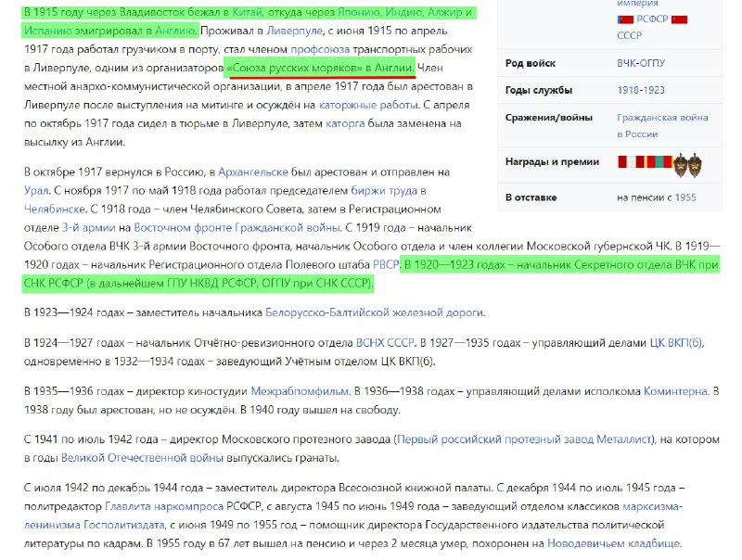The width and height of the screenshot is (742, 560).
Task: Click the 'Сражения/войны' infobox label
Action: click(x=549, y=118)
